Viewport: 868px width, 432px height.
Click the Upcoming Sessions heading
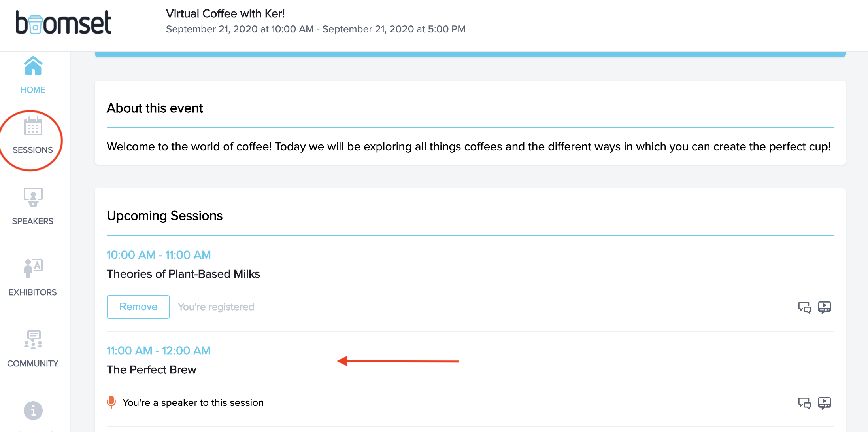pos(165,216)
